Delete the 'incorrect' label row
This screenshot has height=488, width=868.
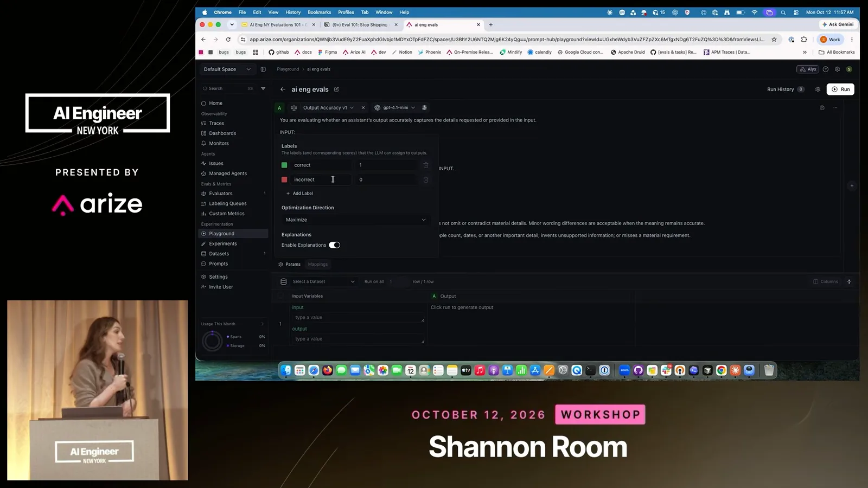[426, 179]
